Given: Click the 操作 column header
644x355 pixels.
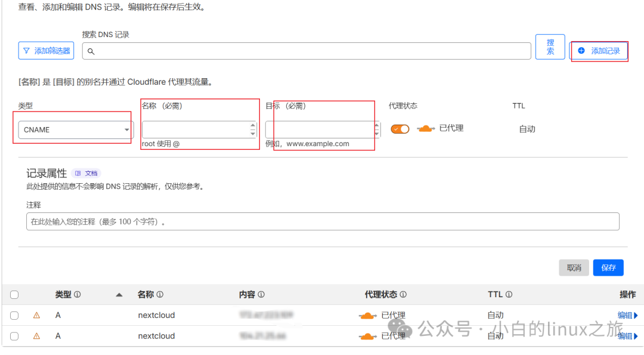Looking at the screenshot, I should tap(627, 294).
